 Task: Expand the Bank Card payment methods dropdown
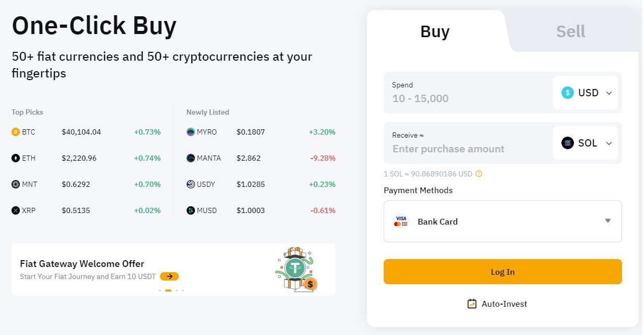607,221
